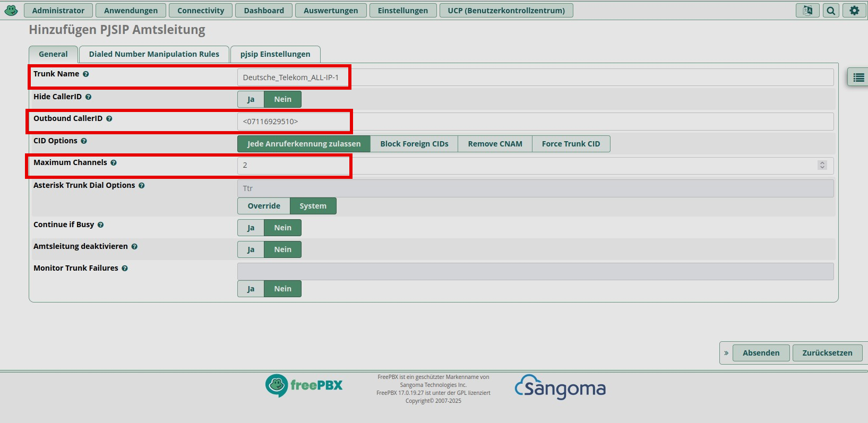
Task: Click help icon beside Maximum Channels
Action: pos(114,163)
